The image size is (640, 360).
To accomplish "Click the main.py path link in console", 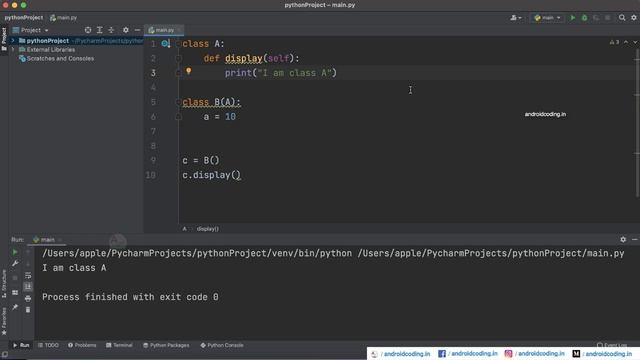I will [491, 253].
